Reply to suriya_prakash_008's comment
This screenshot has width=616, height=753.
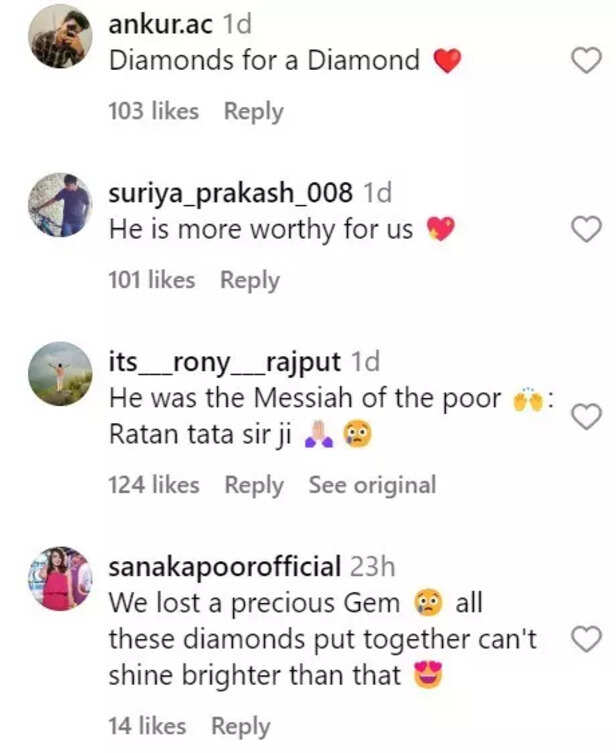tap(250, 281)
